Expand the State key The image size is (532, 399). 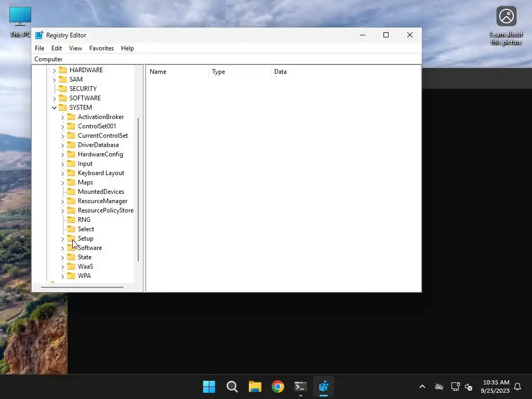click(62, 258)
